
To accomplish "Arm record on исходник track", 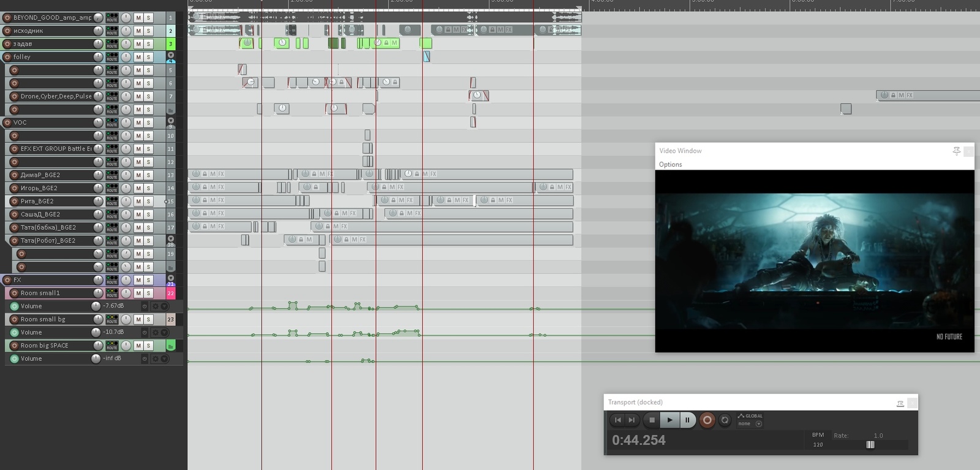I will pyautogui.click(x=8, y=31).
